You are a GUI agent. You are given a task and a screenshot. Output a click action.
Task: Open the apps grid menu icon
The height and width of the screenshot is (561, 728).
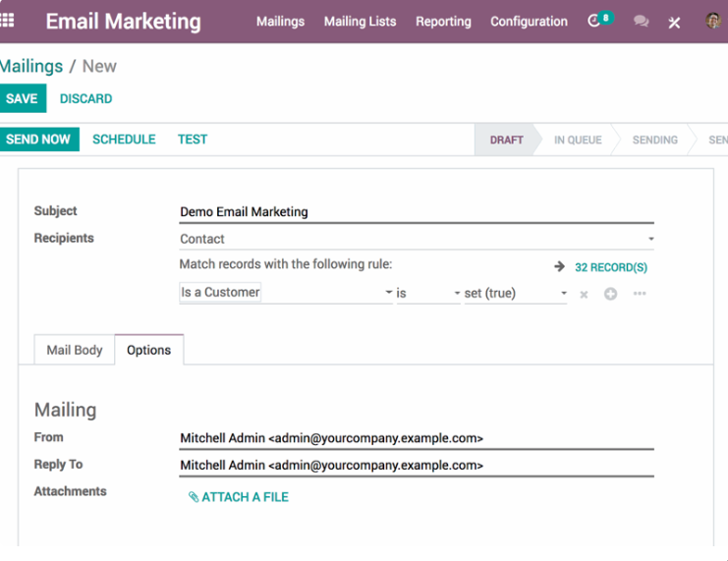(8, 21)
